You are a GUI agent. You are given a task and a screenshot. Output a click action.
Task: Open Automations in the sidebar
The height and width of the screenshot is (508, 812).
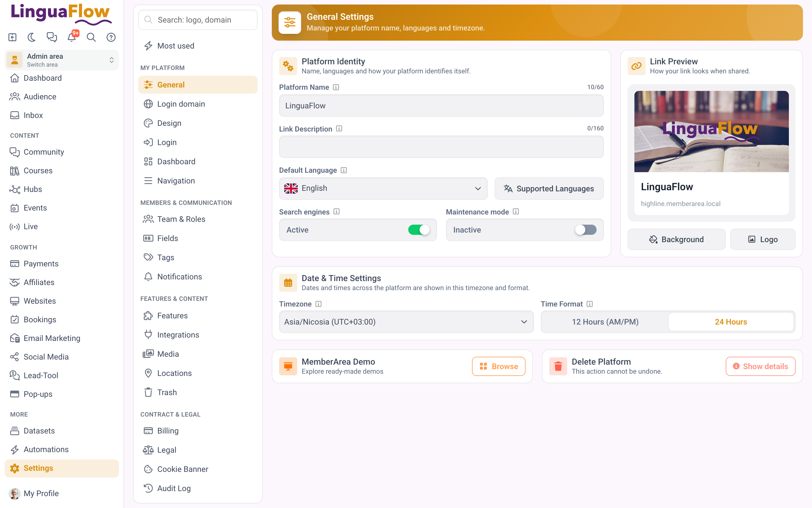62,450
